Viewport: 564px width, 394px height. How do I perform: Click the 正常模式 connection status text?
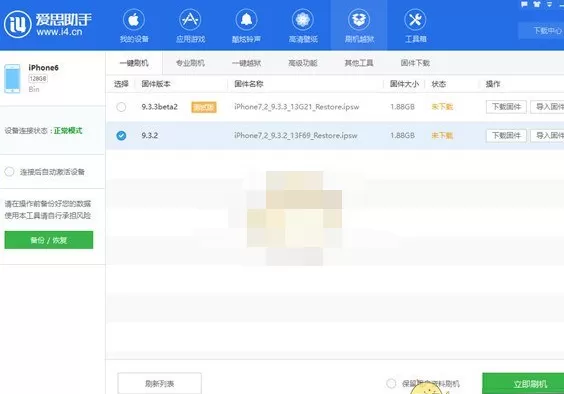coord(68,131)
